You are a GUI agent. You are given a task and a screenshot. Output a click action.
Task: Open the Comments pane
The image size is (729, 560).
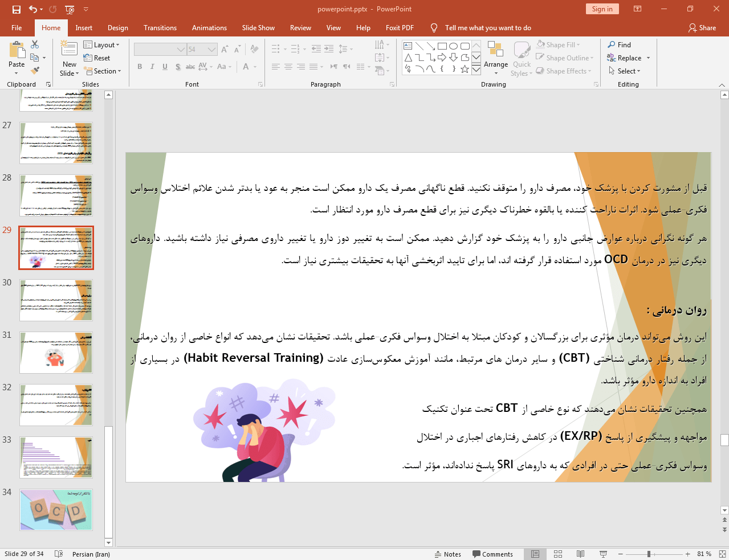tap(492, 554)
